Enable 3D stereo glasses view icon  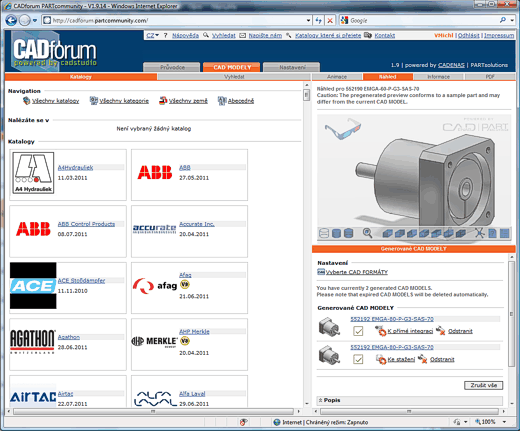pos(343,129)
